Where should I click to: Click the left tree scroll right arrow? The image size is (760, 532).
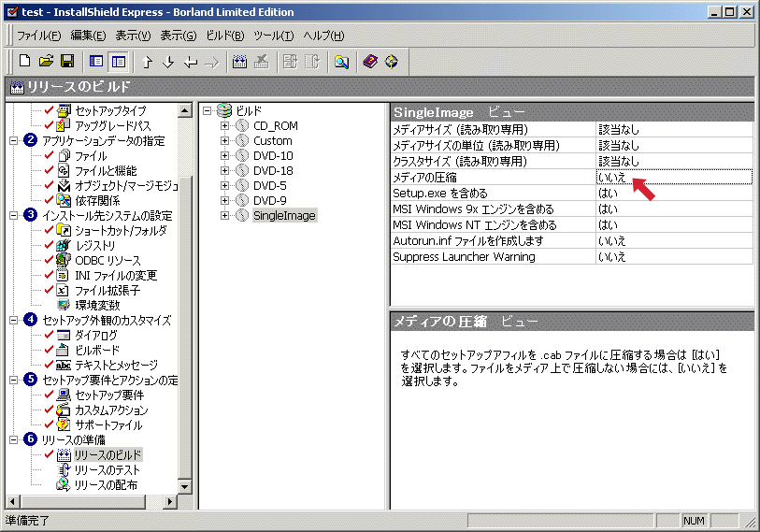click(x=169, y=501)
